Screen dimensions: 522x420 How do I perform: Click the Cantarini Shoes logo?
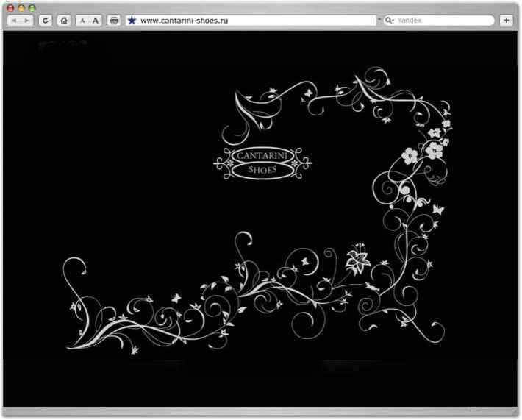(x=262, y=163)
